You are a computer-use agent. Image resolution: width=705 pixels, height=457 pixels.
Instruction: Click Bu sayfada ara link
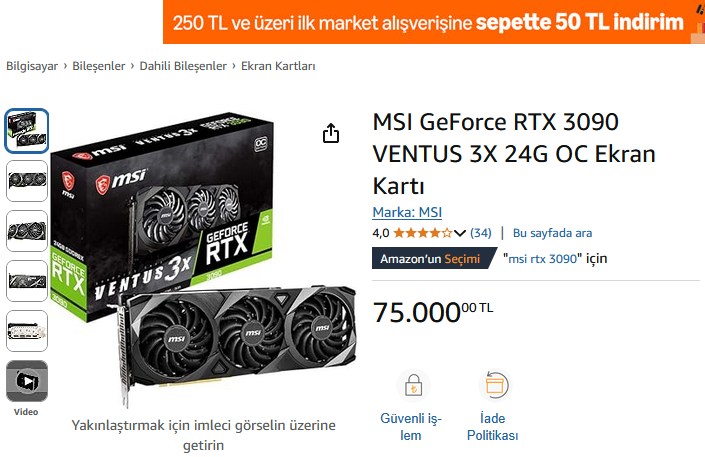click(553, 233)
